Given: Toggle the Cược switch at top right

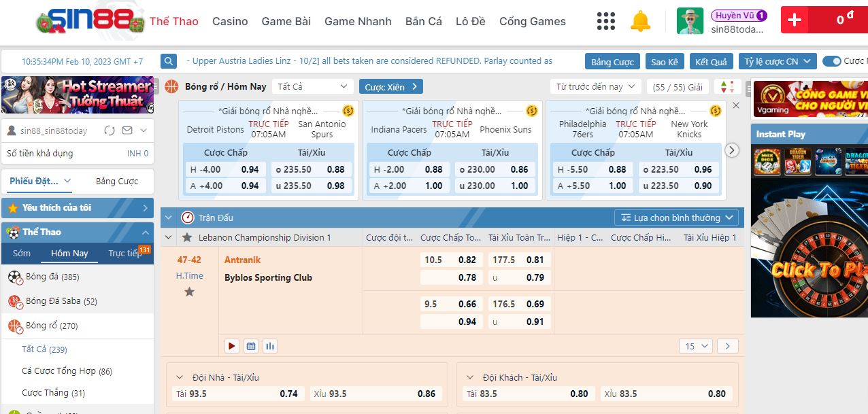Looking at the screenshot, I should tap(832, 61).
